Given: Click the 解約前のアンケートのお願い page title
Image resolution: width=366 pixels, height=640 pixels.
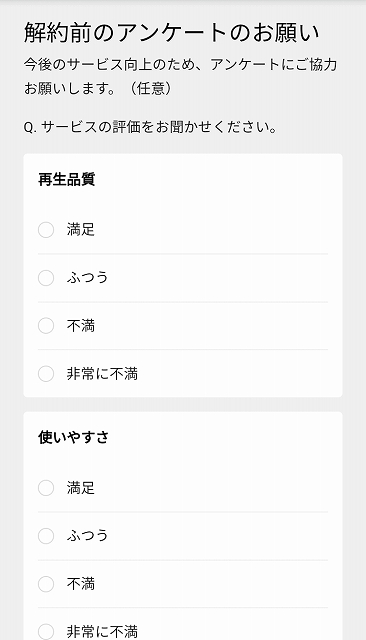Looking at the screenshot, I should point(171,33).
